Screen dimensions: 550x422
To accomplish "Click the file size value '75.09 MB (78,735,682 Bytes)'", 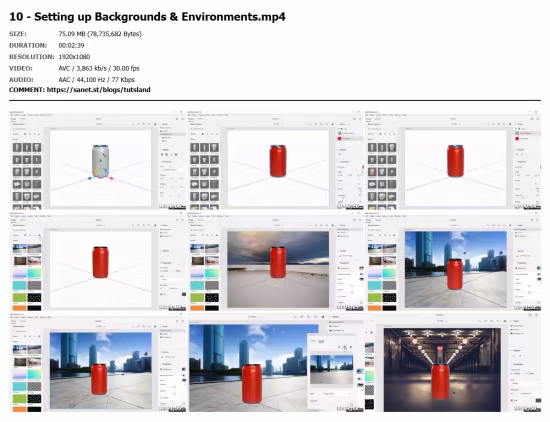I will (x=100, y=34).
